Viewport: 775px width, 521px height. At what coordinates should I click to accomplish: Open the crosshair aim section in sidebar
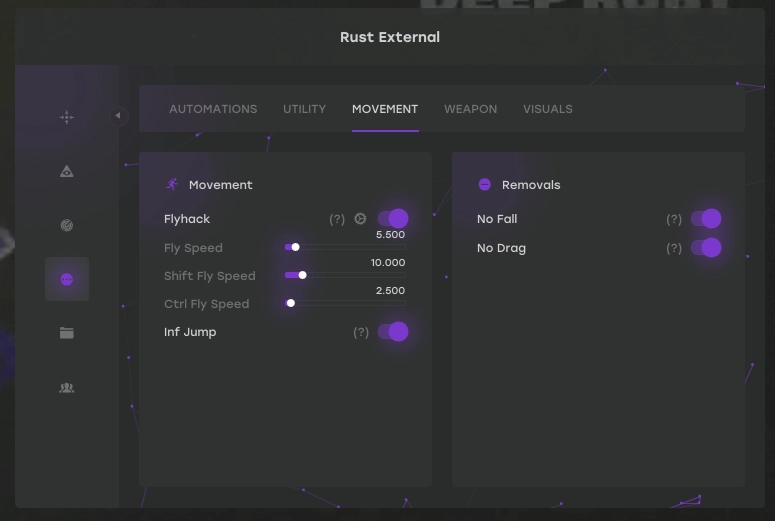67,117
